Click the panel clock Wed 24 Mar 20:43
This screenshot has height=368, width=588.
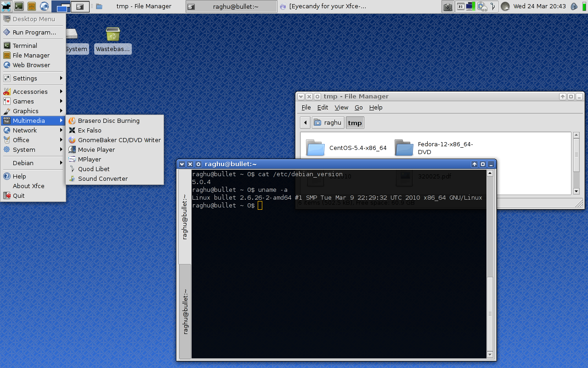pyautogui.click(x=539, y=6)
